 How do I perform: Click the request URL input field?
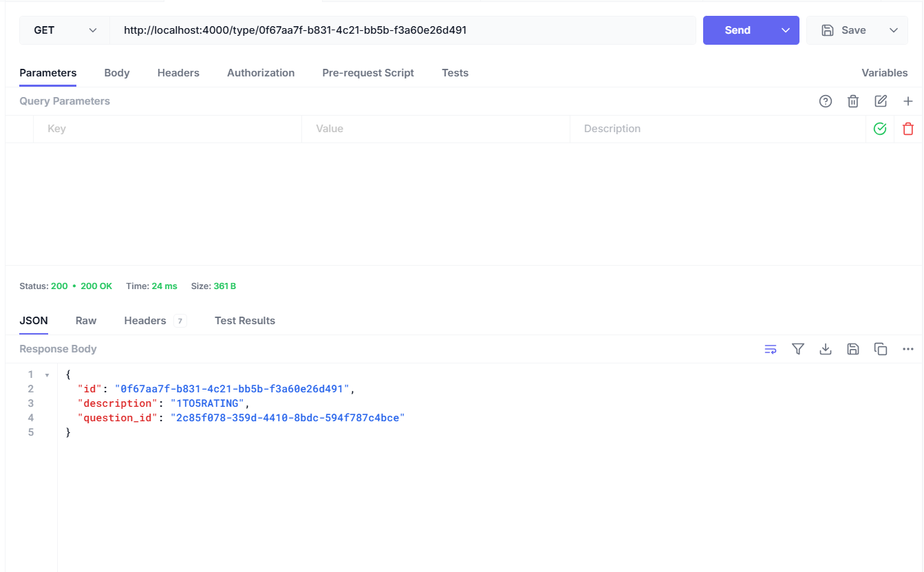(402, 30)
